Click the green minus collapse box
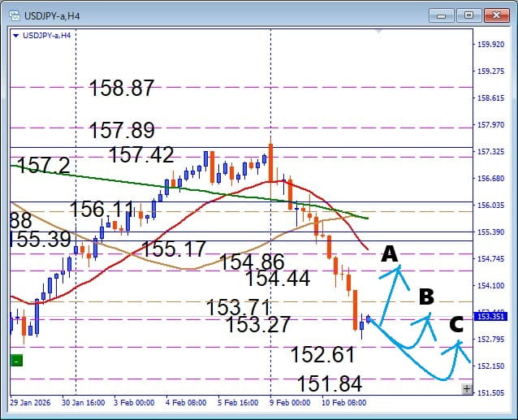This screenshot has height=420, width=518. [x=16, y=361]
